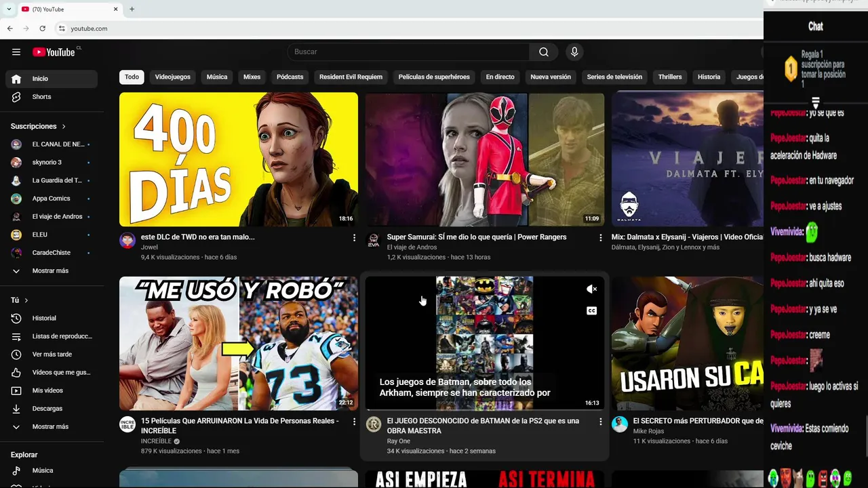Click Jowel channel avatar
The height and width of the screenshot is (488, 868).
127,240
